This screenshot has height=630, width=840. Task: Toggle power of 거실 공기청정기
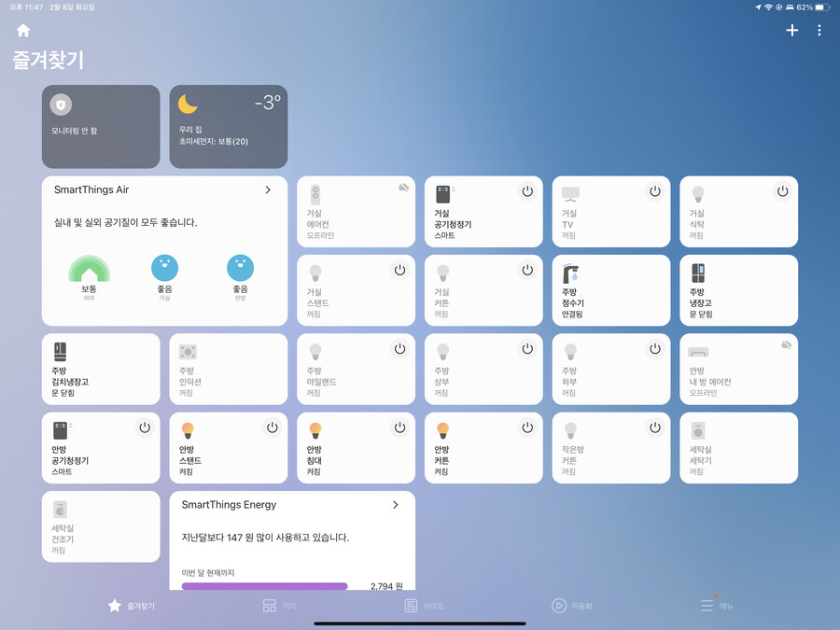click(526, 191)
